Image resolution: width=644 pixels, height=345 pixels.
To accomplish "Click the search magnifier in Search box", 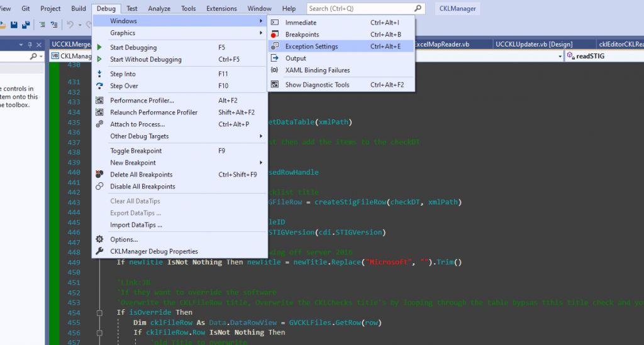I will 418,8.
